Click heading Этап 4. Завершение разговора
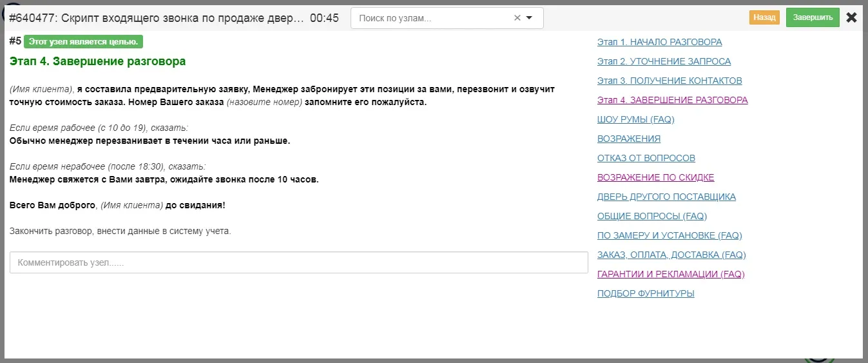 [97, 61]
